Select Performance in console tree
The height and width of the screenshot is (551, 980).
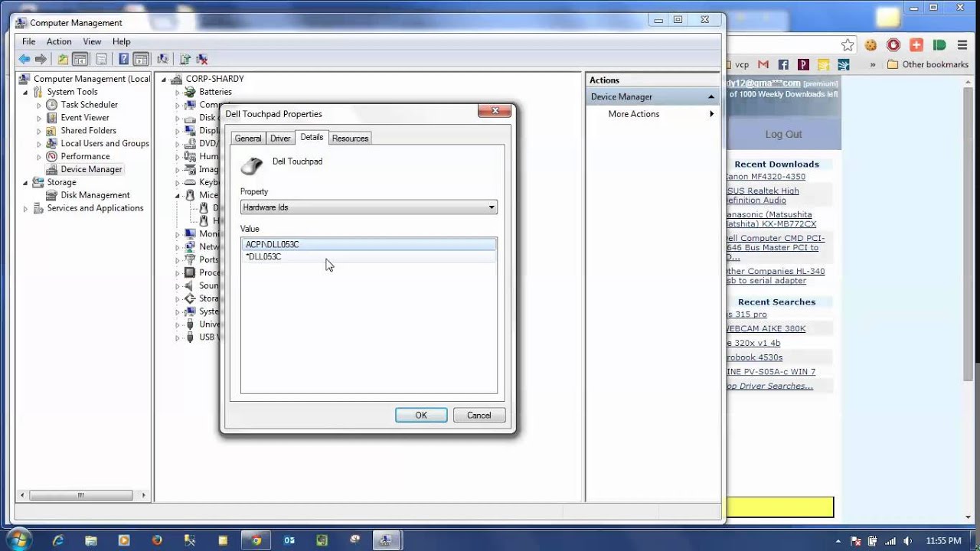click(x=85, y=156)
